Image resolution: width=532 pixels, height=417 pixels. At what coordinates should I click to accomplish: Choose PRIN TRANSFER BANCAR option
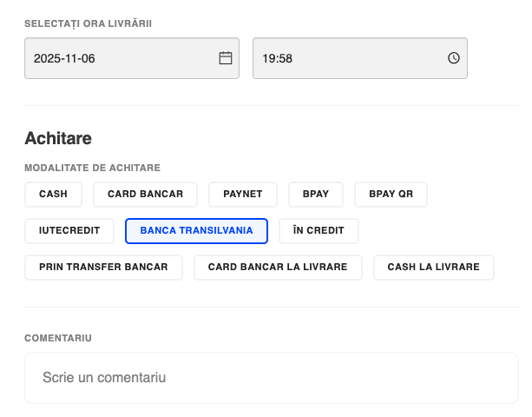click(x=103, y=267)
